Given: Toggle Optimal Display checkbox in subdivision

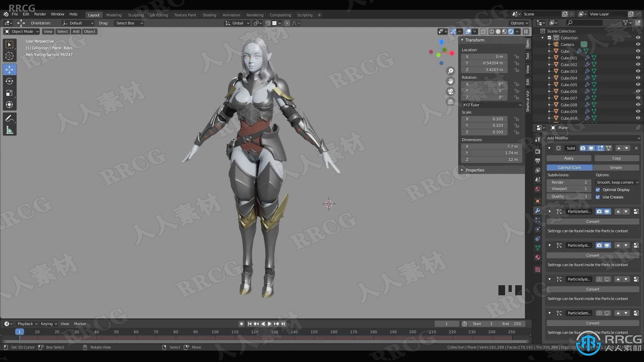Looking at the screenshot, I should tap(598, 190).
